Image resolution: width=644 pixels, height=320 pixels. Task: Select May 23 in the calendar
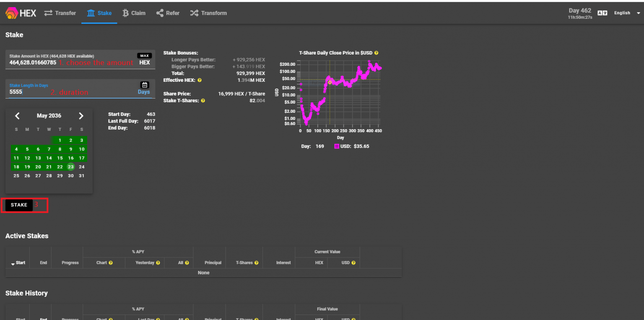point(71,167)
